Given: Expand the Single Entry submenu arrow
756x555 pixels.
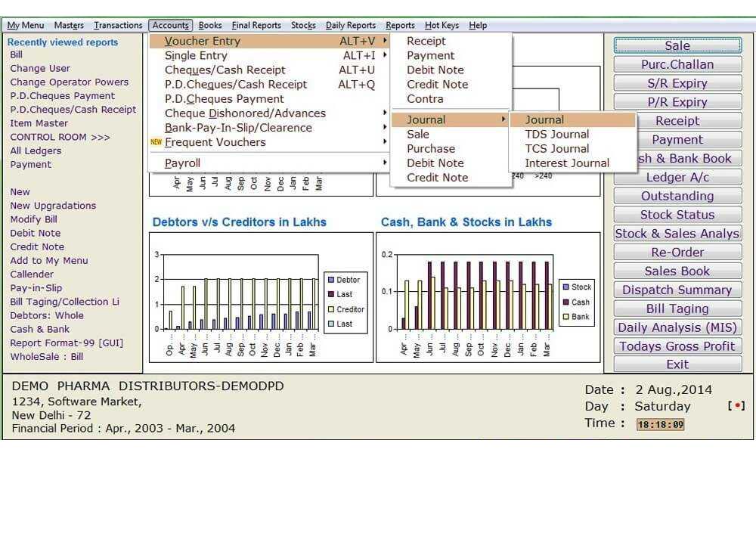Looking at the screenshot, I should tap(384, 55).
